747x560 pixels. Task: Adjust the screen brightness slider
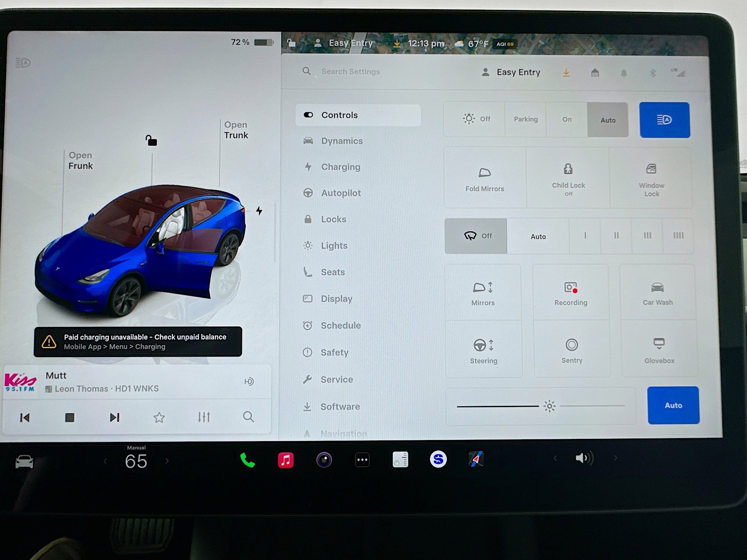click(x=549, y=406)
